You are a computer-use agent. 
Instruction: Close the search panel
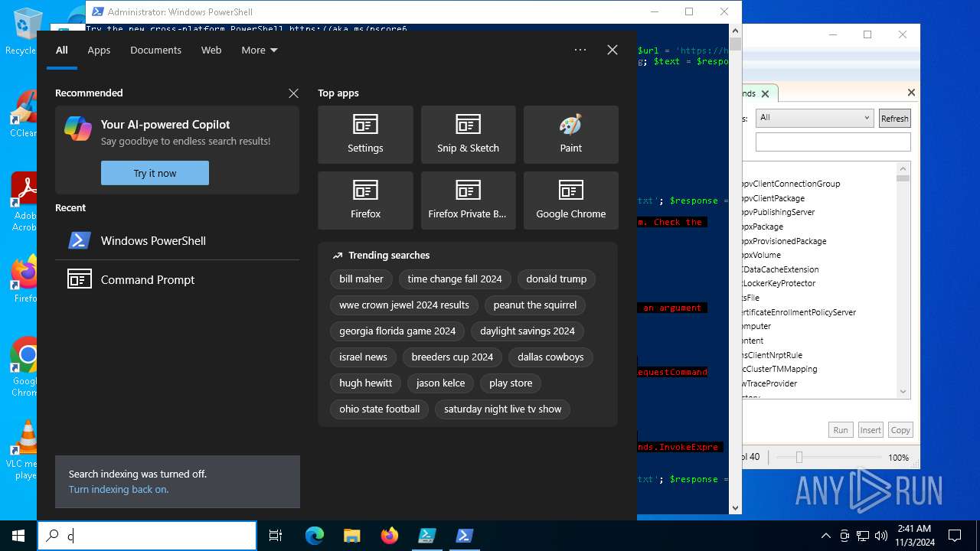click(612, 50)
